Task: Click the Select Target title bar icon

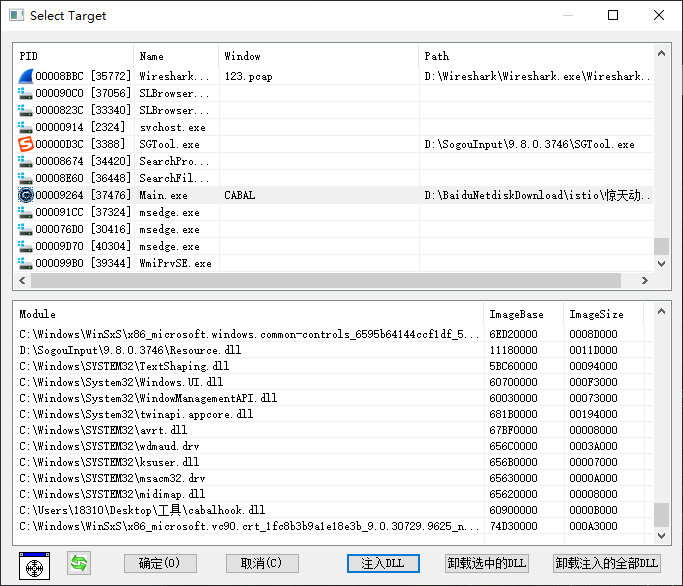Action: (16, 16)
